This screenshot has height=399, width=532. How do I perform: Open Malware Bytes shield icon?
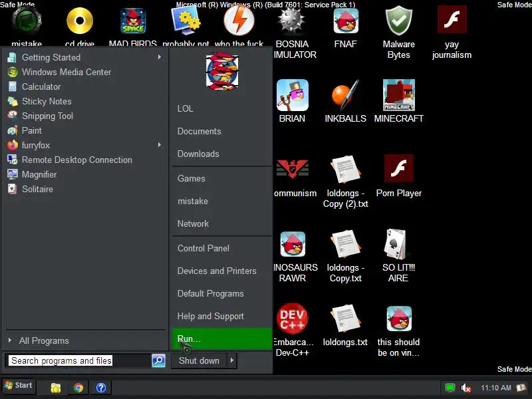pyautogui.click(x=399, y=21)
